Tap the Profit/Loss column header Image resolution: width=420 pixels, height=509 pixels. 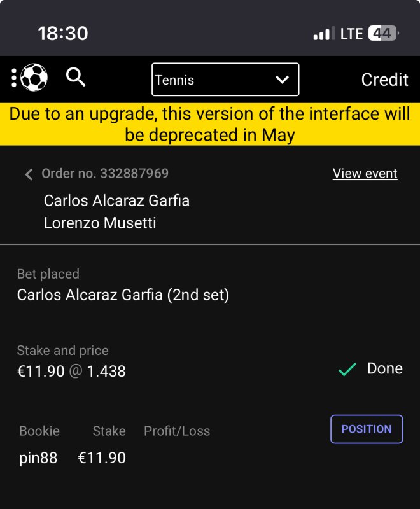(x=177, y=431)
